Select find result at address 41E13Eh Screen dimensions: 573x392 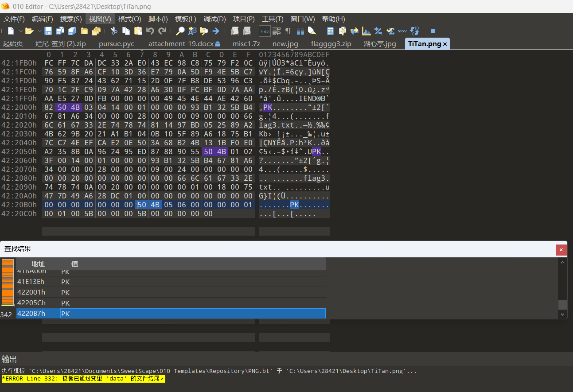point(171,282)
